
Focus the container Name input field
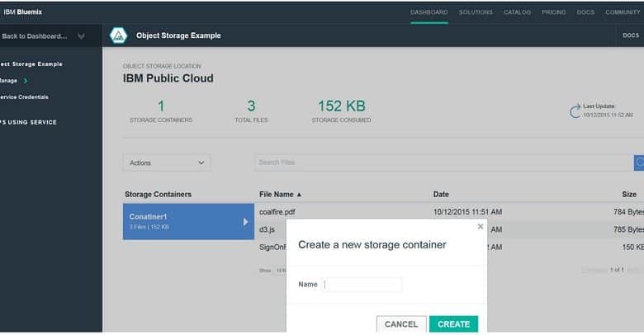(x=362, y=284)
